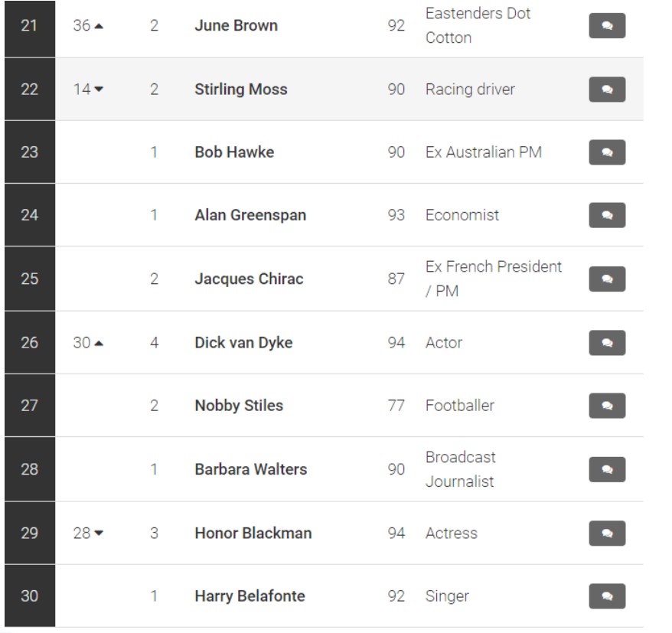
Task: Open comments for Stirling Moss
Action: tap(607, 89)
